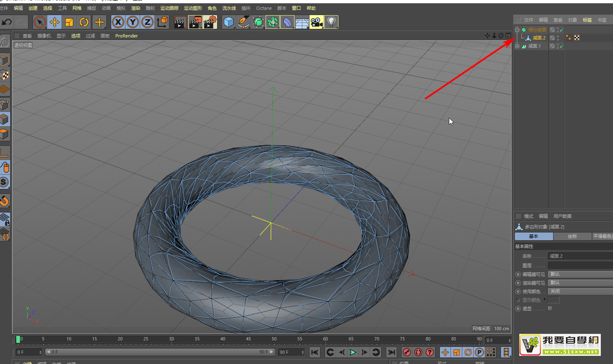The width and height of the screenshot is (613, 364).
Task: Click the Undo arrow icon
Action: [7, 22]
